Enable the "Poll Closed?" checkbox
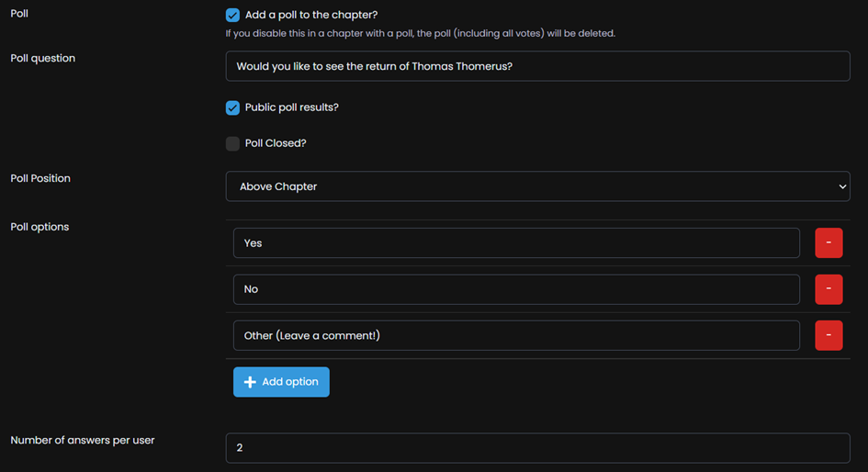This screenshot has width=868, height=472. [x=232, y=143]
